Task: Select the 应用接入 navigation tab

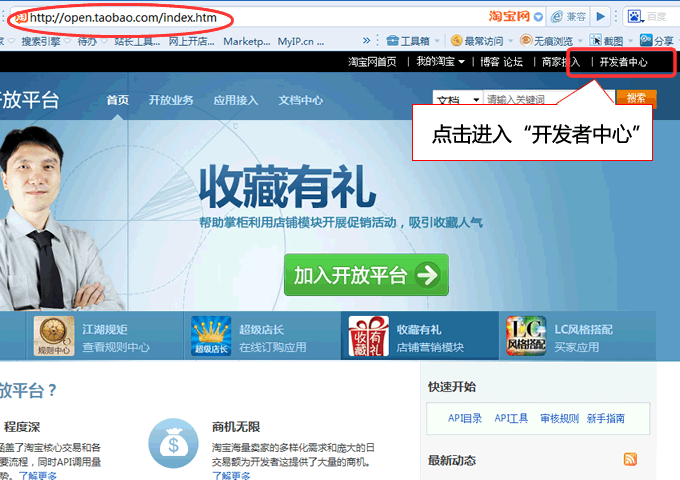Action: coord(235,100)
